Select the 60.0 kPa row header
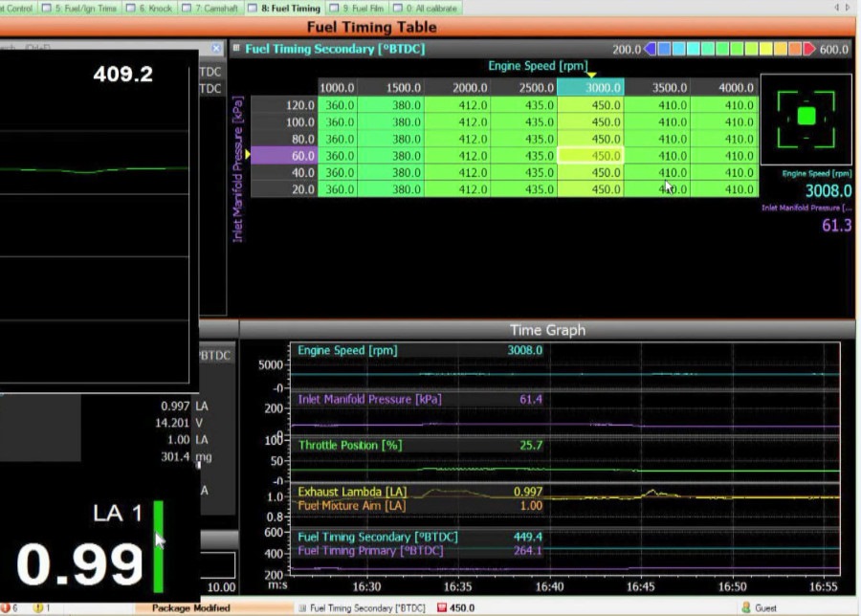The height and width of the screenshot is (616, 861). pyautogui.click(x=284, y=156)
